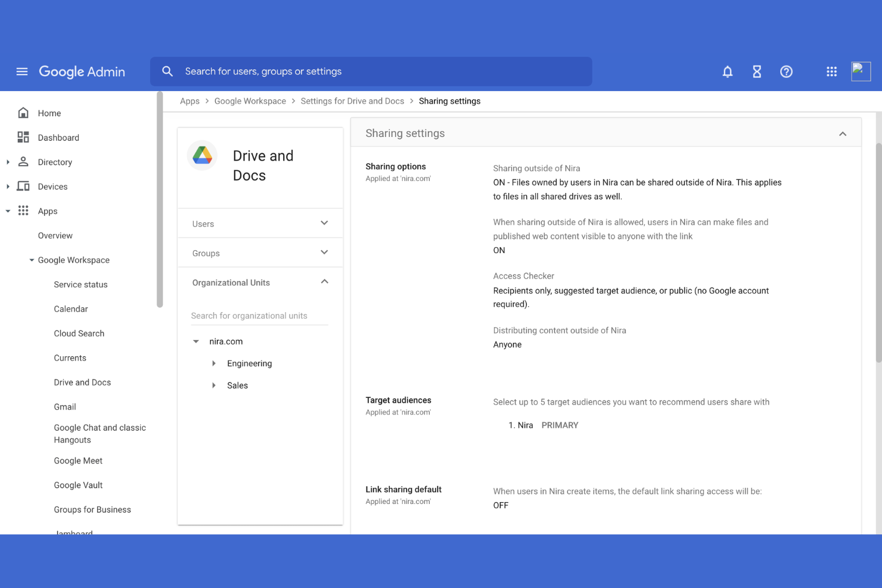Expand the Groups panel chevron

(324, 252)
